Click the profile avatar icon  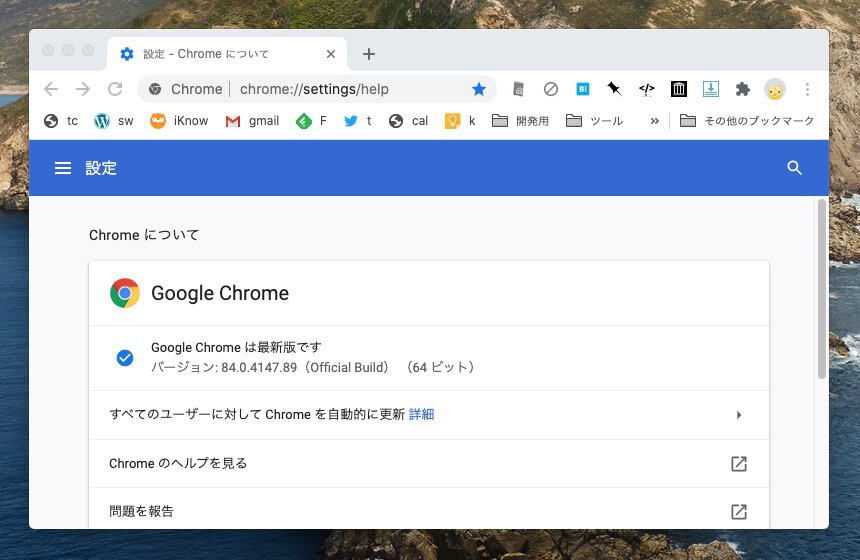[x=775, y=89]
